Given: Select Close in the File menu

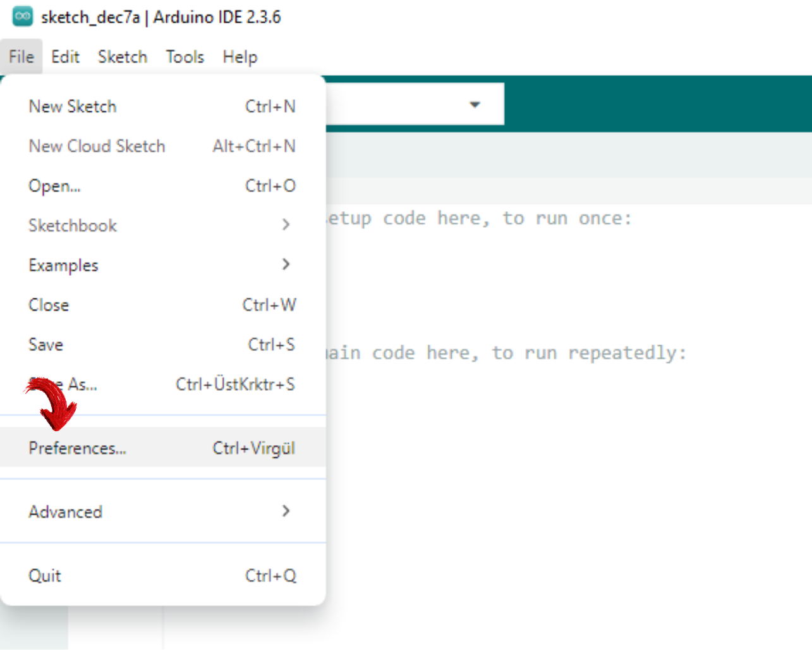Looking at the screenshot, I should 49,305.
